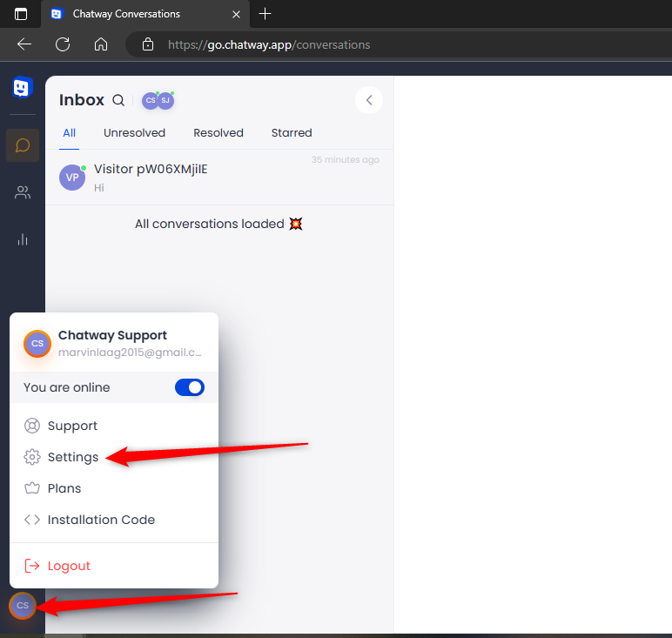Image resolution: width=672 pixels, height=638 pixels.
Task: Click the marvinlaag2015 email address text
Action: (130, 353)
